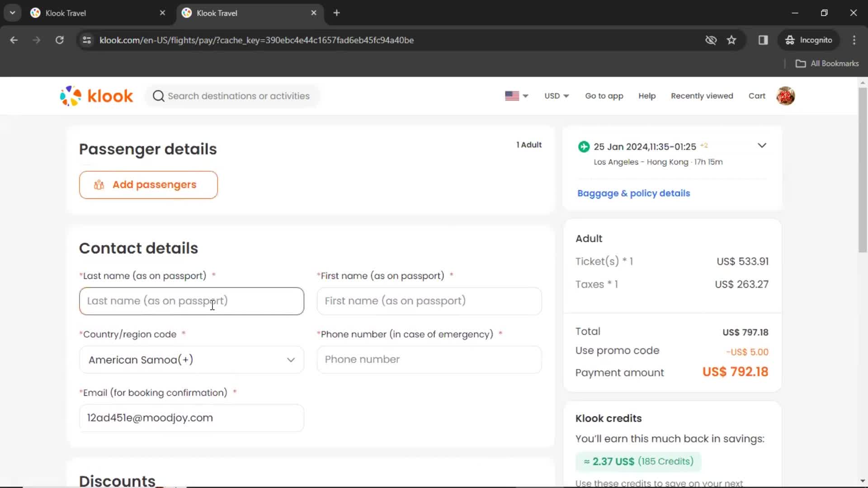Viewport: 868px width, 488px height.
Task: Expand the flight itinerary chevron
Action: pos(762,145)
